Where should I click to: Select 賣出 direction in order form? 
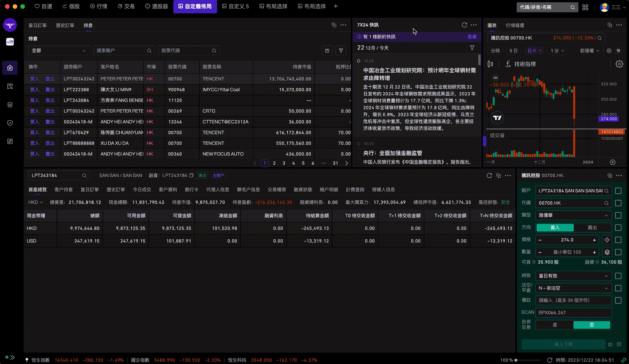[x=592, y=227]
